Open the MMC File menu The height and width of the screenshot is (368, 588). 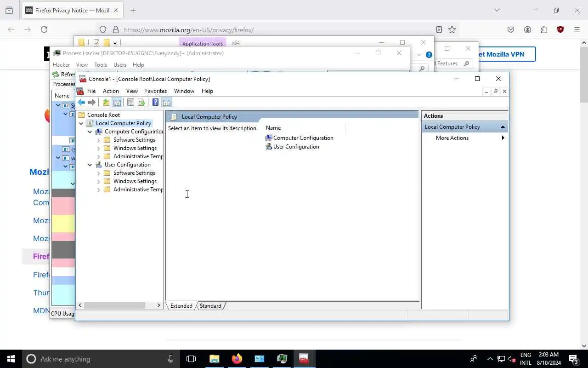click(91, 91)
